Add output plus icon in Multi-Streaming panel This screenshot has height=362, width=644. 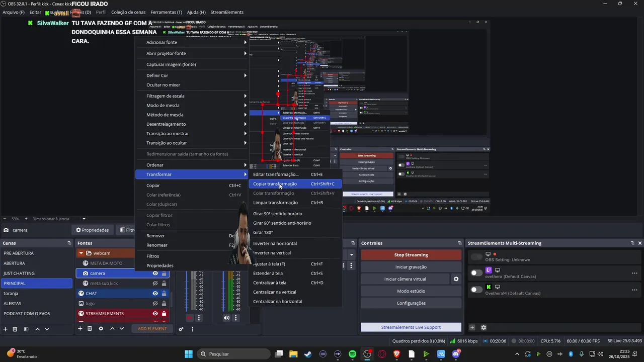pos(472,327)
